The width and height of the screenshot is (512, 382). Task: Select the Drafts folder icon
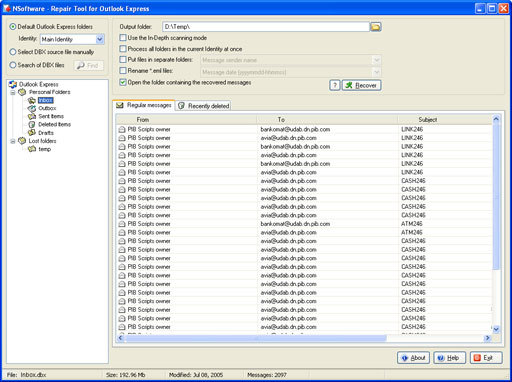tap(32, 133)
